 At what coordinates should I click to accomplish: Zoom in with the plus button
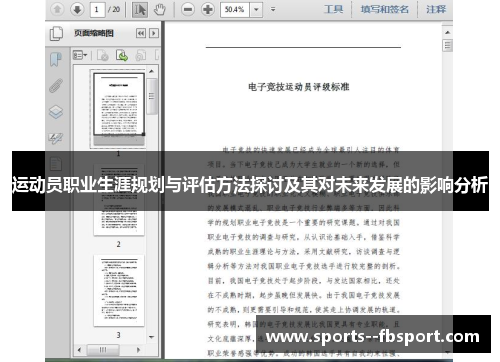point(208,9)
